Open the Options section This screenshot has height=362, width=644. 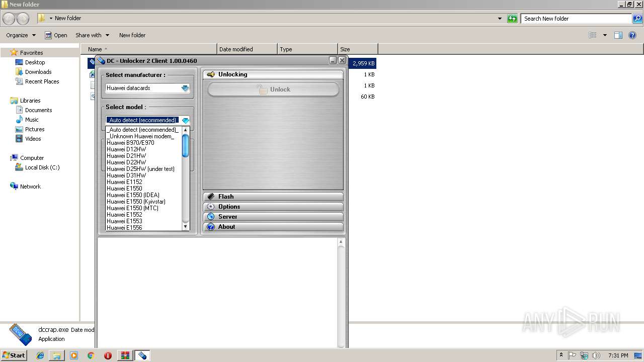pyautogui.click(x=273, y=207)
